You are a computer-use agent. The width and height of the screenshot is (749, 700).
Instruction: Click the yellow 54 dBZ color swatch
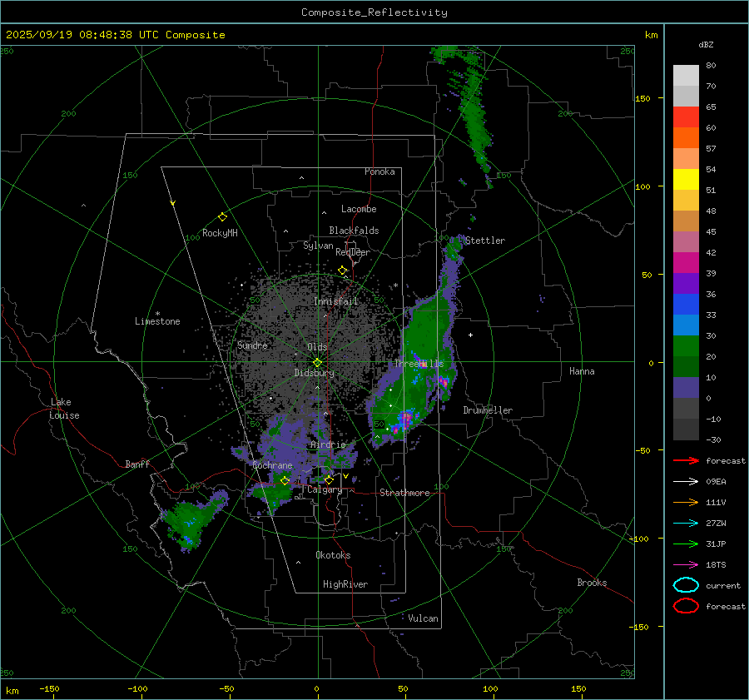coord(686,180)
